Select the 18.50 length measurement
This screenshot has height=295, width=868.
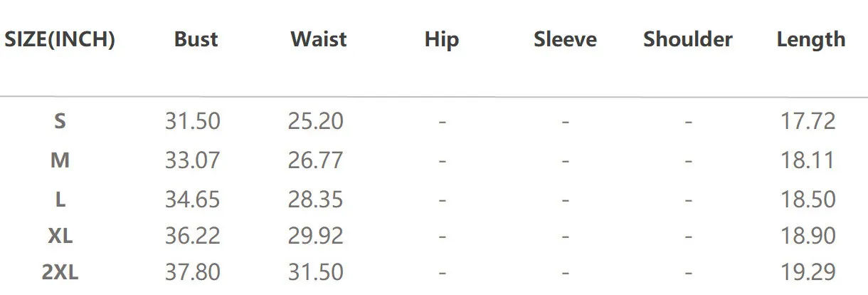click(808, 200)
